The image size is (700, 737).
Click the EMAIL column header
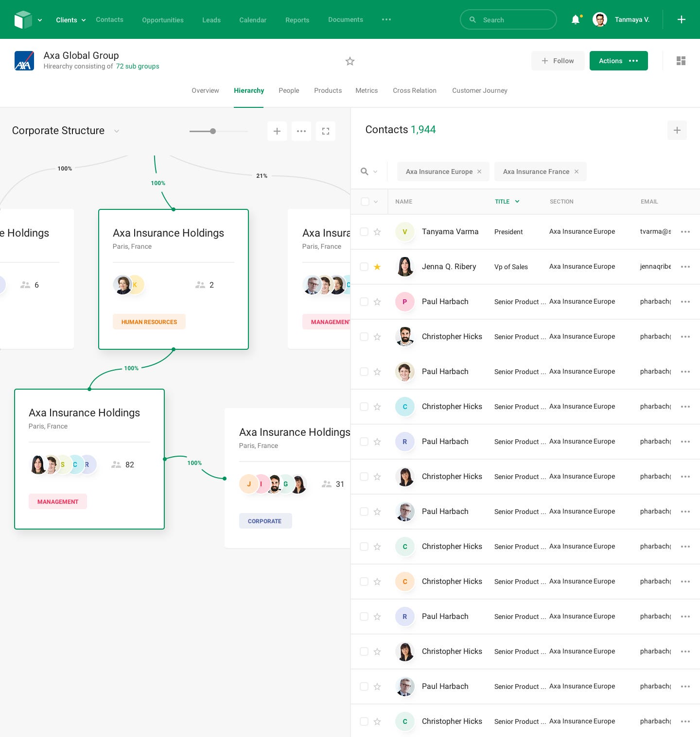click(649, 202)
